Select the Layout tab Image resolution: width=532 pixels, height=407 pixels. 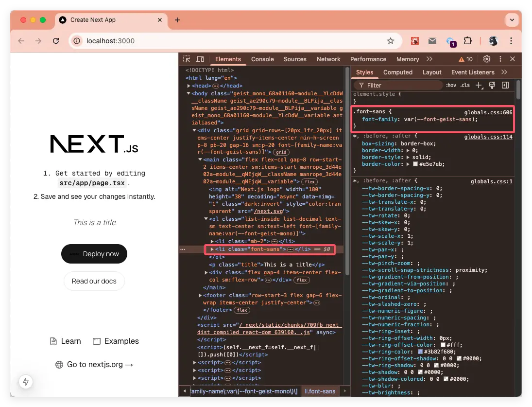[432, 72]
